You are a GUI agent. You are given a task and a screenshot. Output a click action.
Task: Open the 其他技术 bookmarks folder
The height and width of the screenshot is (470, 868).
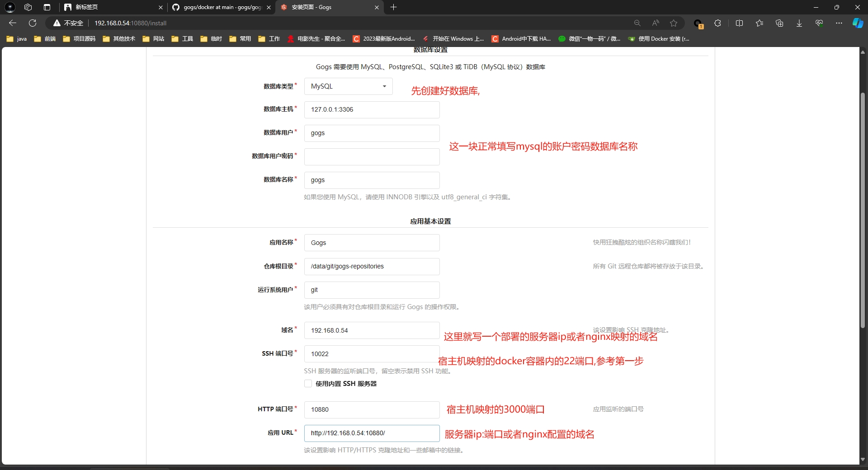119,39
